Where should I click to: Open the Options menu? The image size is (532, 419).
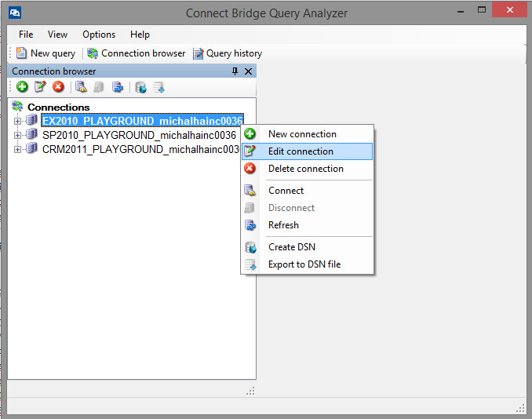tap(99, 35)
